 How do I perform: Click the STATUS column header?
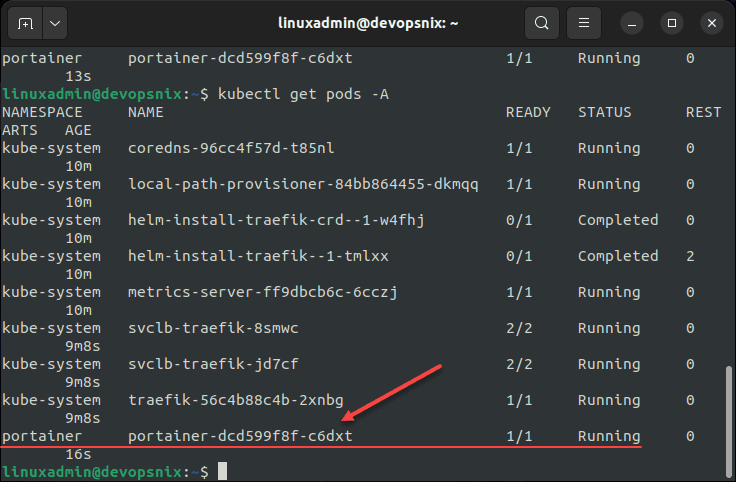(x=605, y=112)
